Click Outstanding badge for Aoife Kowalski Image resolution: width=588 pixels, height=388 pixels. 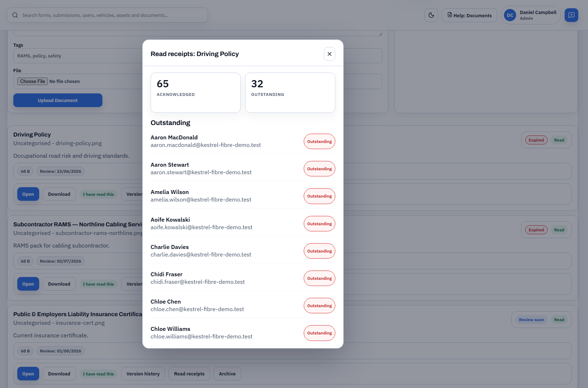[319, 224]
